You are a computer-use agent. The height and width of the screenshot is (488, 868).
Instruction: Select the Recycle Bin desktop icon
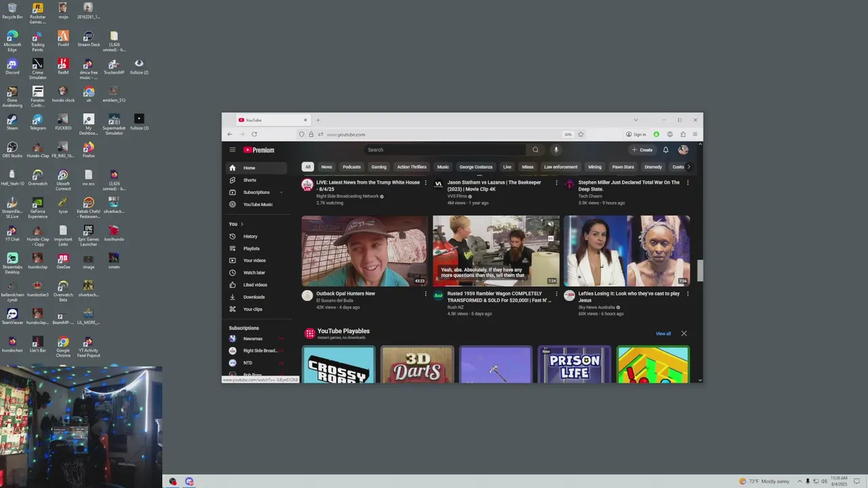tap(12, 11)
